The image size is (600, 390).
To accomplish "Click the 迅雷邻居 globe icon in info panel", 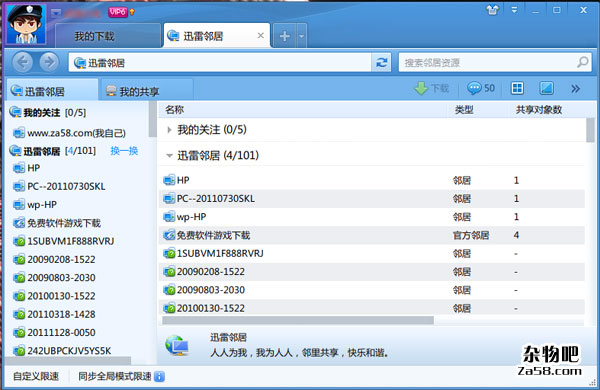I will pyautogui.click(x=177, y=345).
